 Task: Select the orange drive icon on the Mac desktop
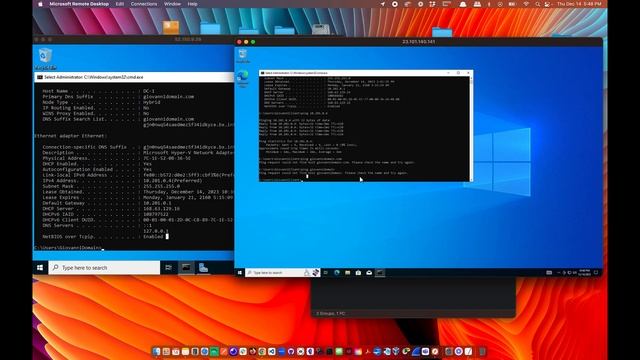pos(171,27)
